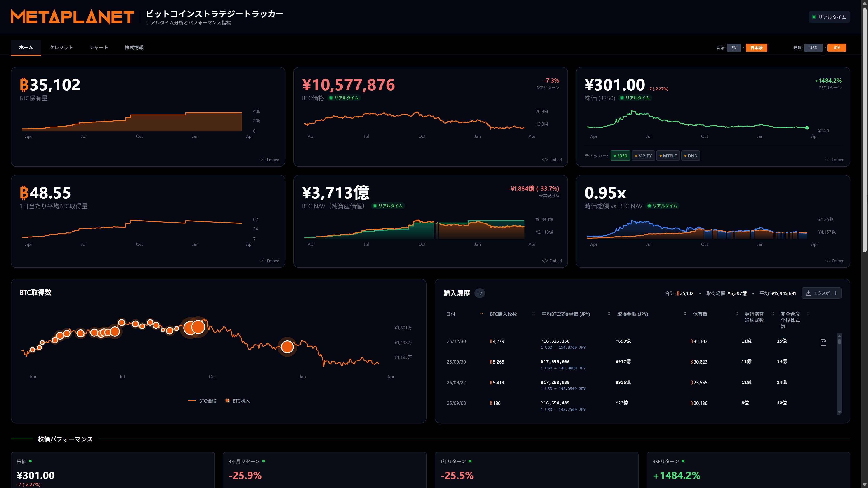Select the 25/09/22 date cell
Viewport: 868px width, 488px height.
(x=456, y=382)
